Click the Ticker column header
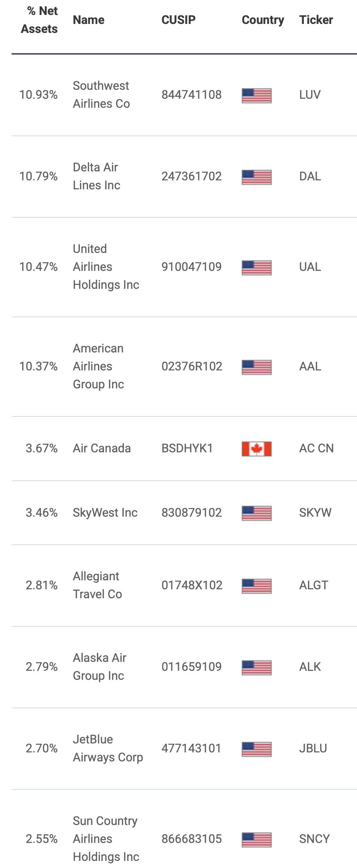The image size is (357, 868). [316, 20]
